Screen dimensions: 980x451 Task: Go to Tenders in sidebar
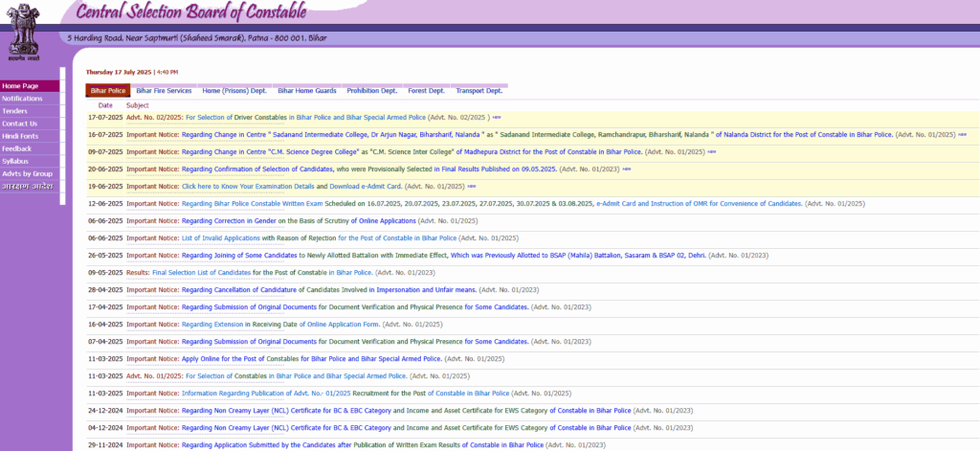[30, 111]
